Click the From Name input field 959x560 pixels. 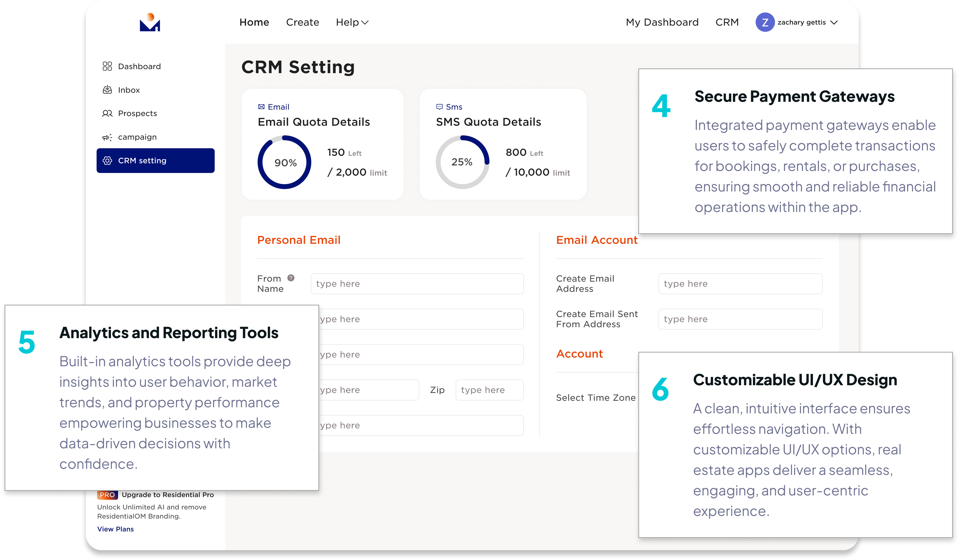pos(417,284)
